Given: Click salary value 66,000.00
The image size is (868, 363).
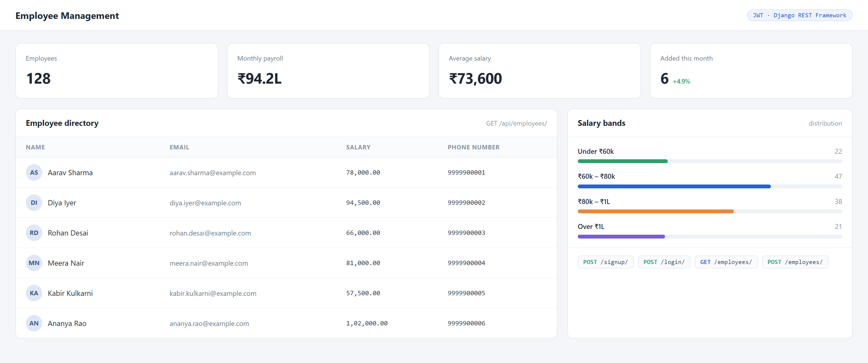Looking at the screenshot, I should click(x=363, y=233).
